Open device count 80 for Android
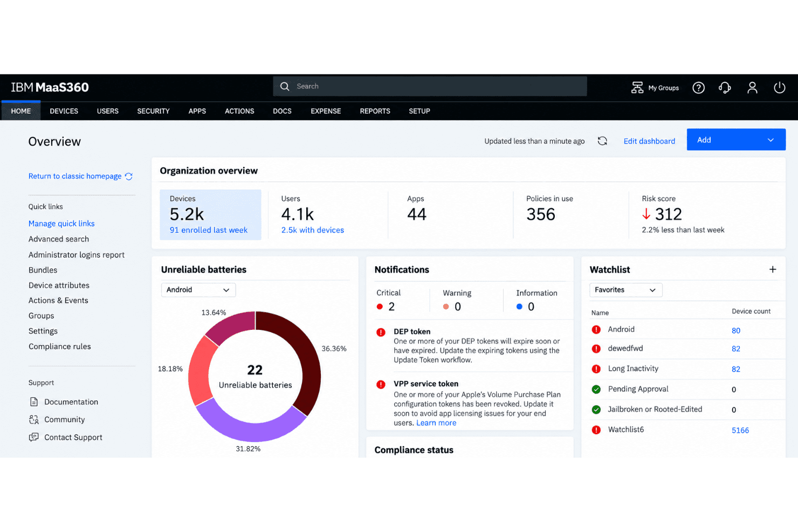This screenshot has height=532, width=798. [x=736, y=330]
